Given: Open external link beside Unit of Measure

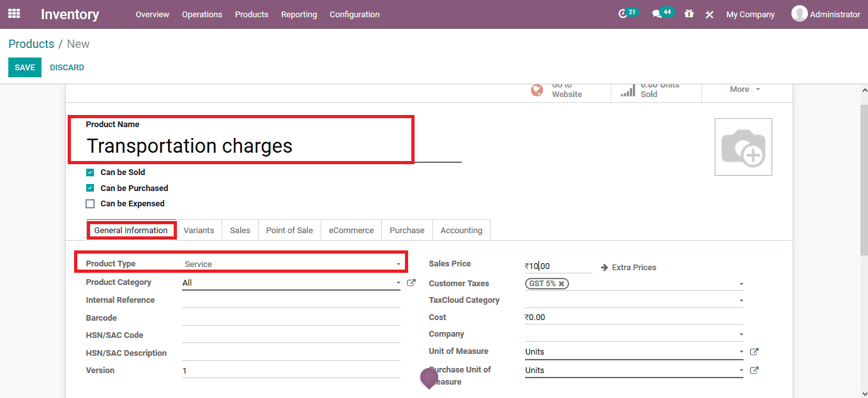Looking at the screenshot, I should (x=754, y=351).
